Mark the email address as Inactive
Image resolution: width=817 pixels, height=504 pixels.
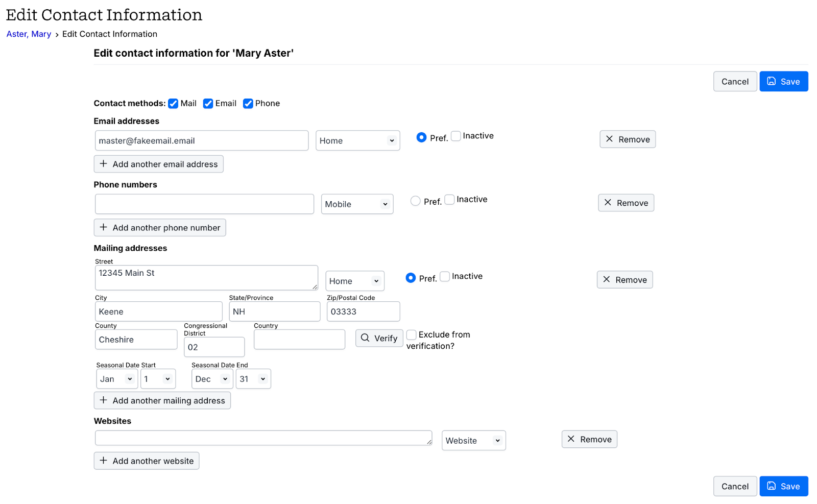[456, 136]
